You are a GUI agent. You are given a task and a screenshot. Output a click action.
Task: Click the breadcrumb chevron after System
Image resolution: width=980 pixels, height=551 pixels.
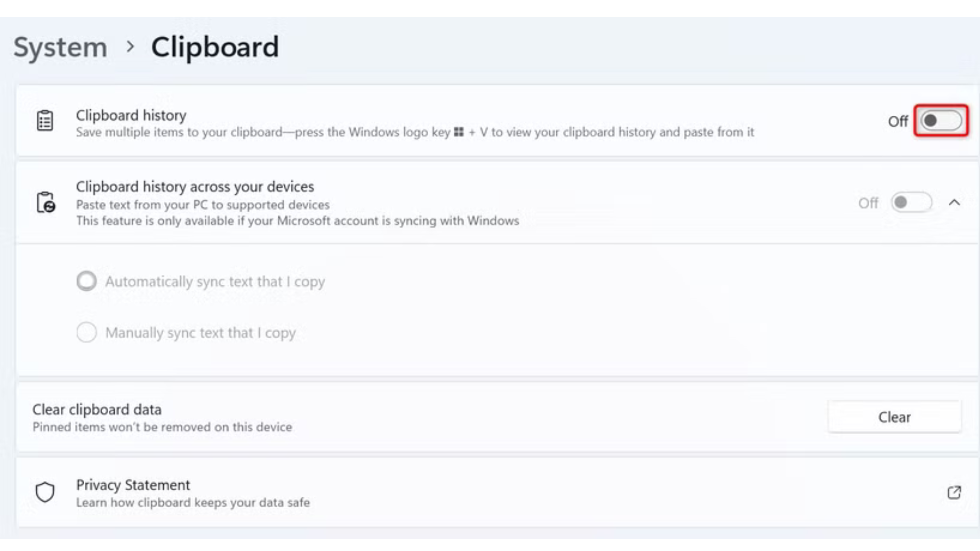(131, 47)
